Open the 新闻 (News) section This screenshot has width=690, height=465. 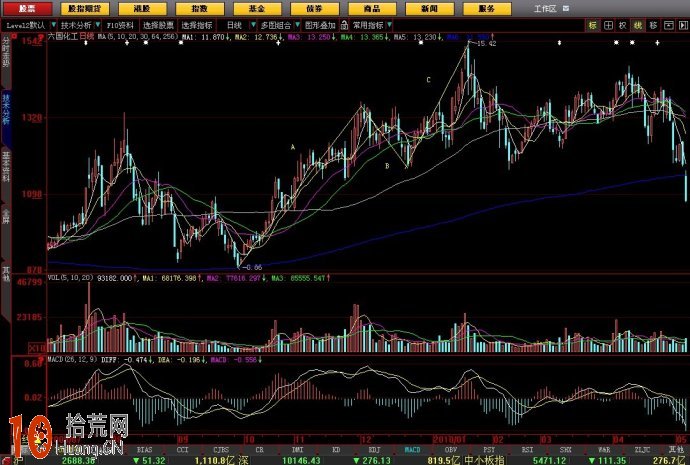coord(429,7)
